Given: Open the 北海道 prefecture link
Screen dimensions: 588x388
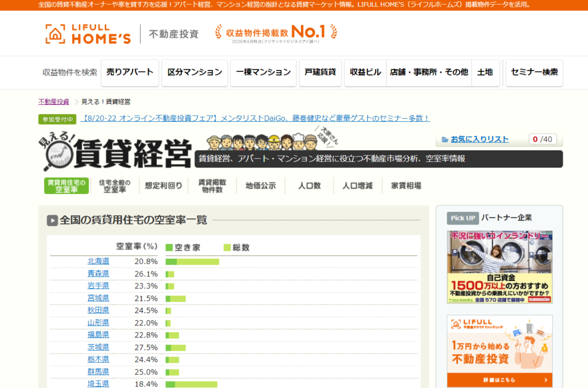Looking at the screenshot, I should tap(98, 261).
